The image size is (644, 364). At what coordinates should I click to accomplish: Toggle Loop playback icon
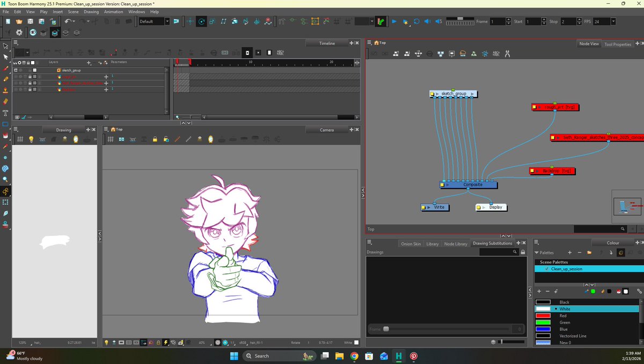[416, 21]
